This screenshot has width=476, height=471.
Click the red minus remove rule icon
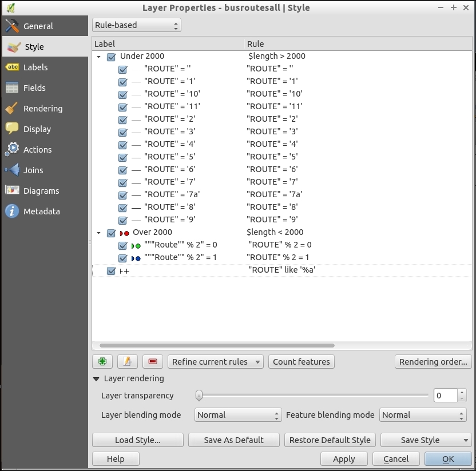pyautogui.click(x=153, y=361)
